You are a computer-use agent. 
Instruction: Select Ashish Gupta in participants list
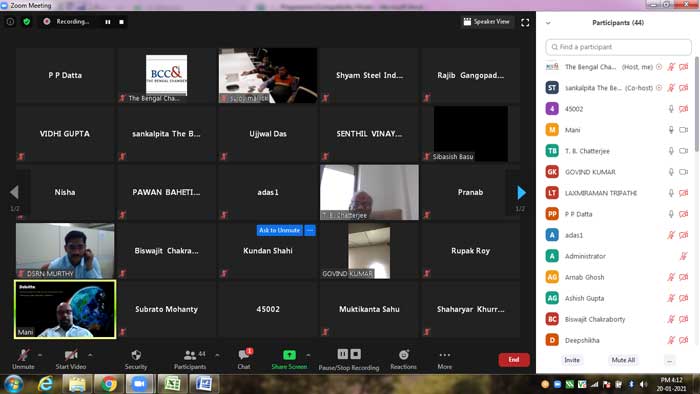(x=617, y=298)
